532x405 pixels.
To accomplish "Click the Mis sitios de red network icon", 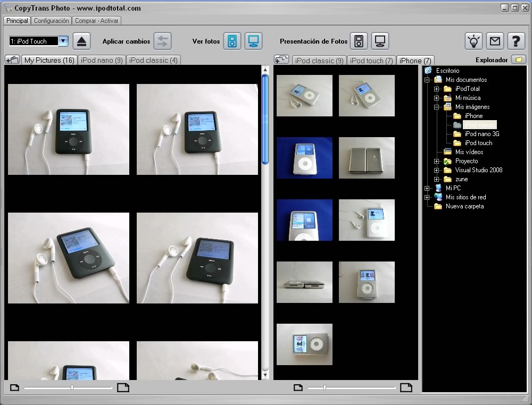I will 438,197.
